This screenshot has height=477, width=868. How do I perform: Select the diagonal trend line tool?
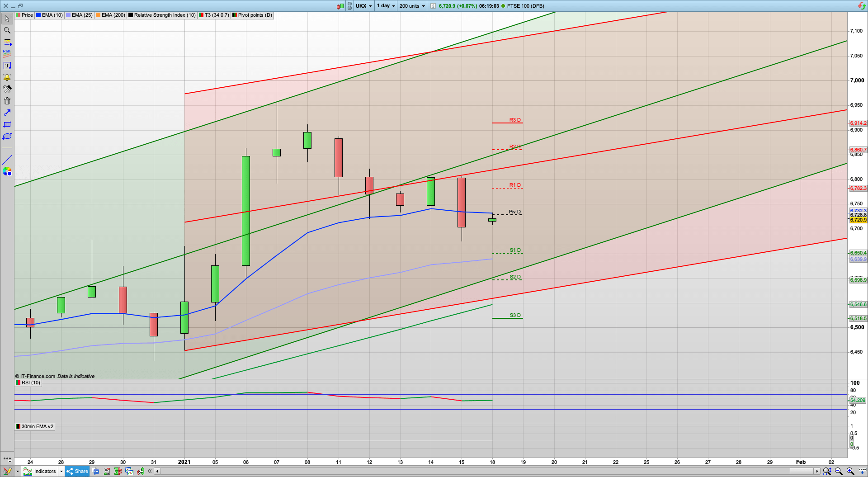(7, 159)
